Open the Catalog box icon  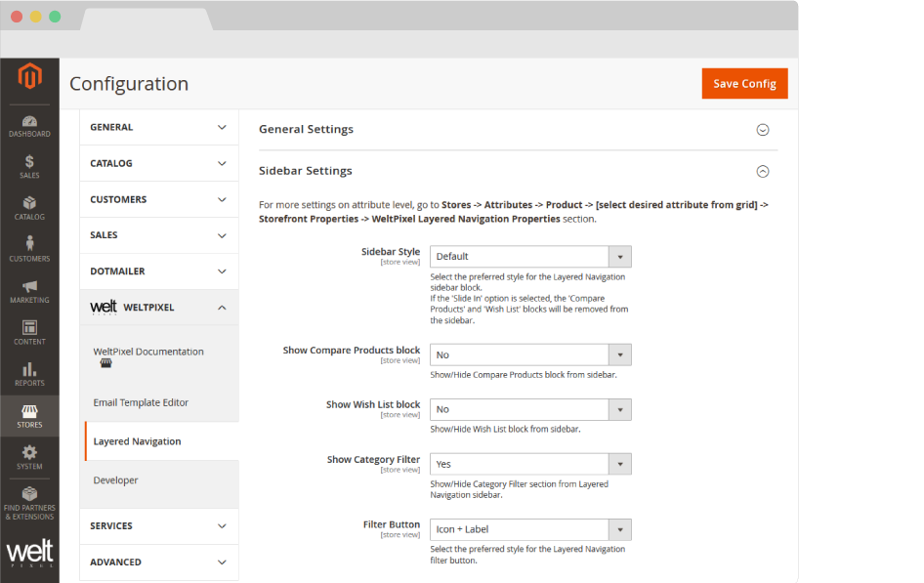(x=29, y=208)
